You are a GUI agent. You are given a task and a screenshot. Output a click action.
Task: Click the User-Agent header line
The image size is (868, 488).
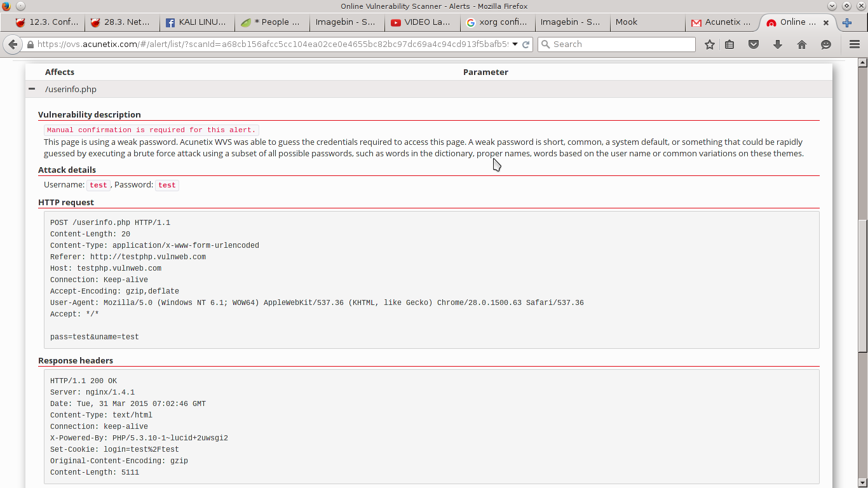[x=317, y=303]
